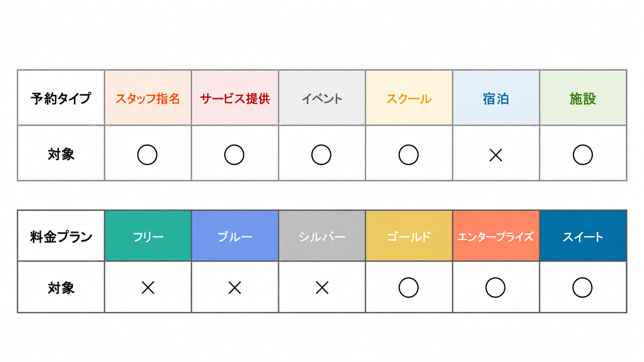
Task: Select the green フリー plan cell
Action: 148,236
